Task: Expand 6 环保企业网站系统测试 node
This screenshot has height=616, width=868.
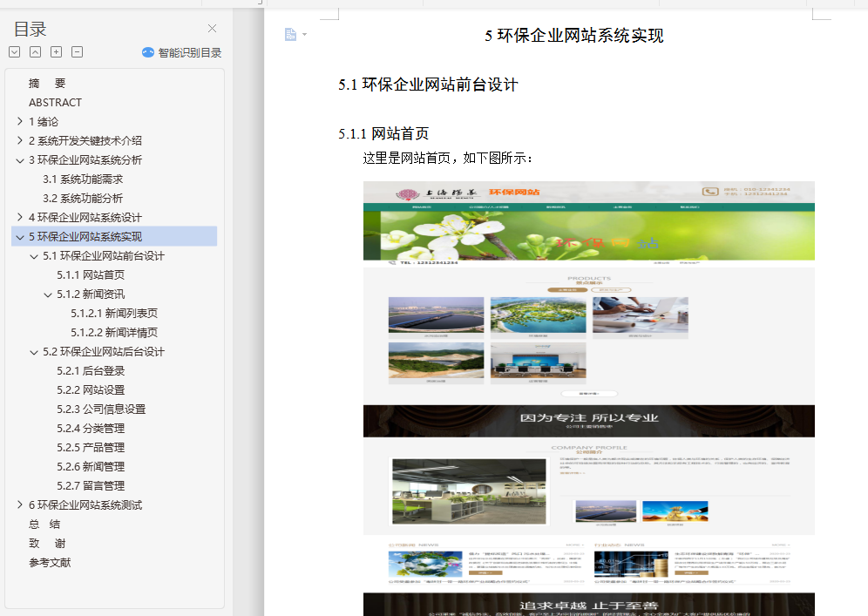Action: coord(19,504)
